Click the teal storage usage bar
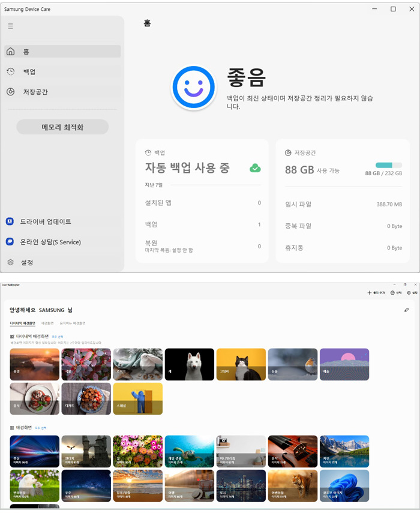The width and height of the screenshot is (420, 513). click(x=389, y=165)
